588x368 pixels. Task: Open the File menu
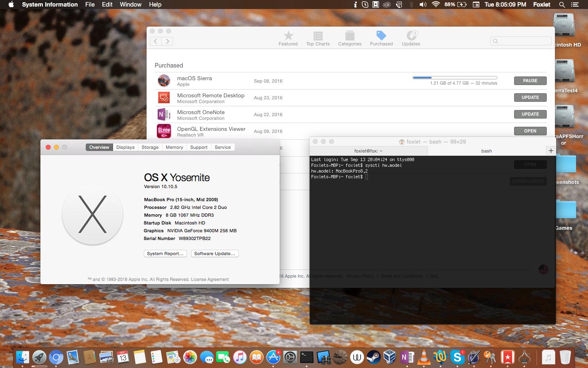[x=90, y=4]
